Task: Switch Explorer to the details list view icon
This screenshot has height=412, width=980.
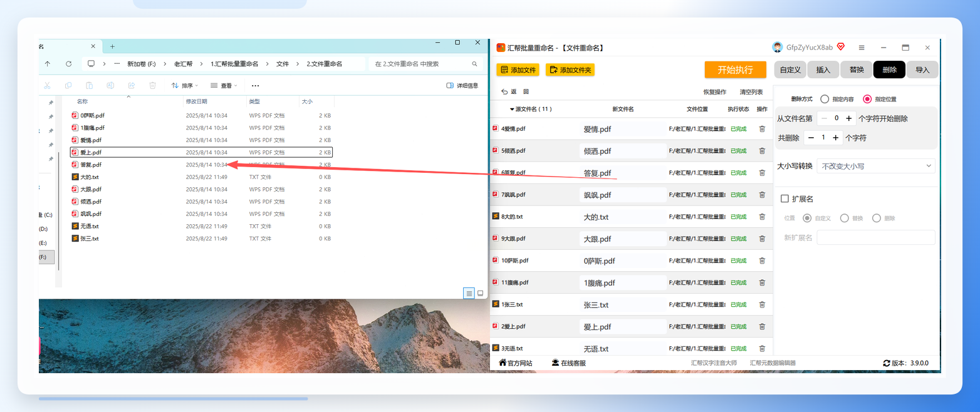Action: [469, 293]
